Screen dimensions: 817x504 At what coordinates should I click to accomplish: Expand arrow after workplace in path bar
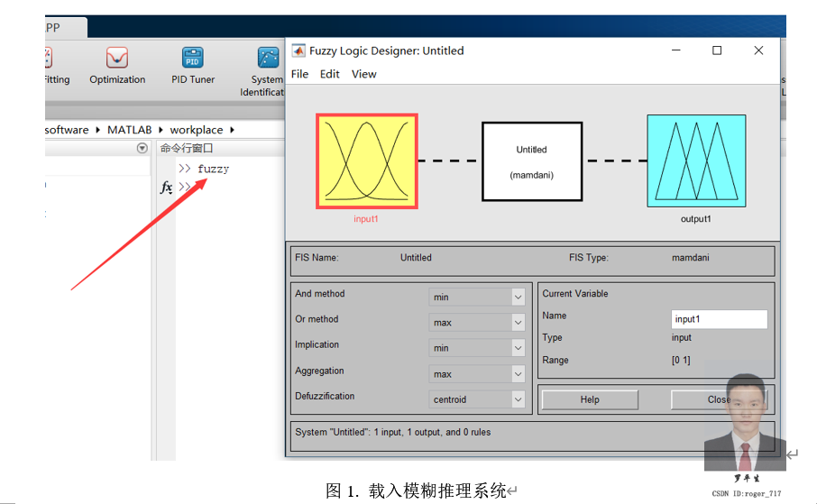pos(232,130)
